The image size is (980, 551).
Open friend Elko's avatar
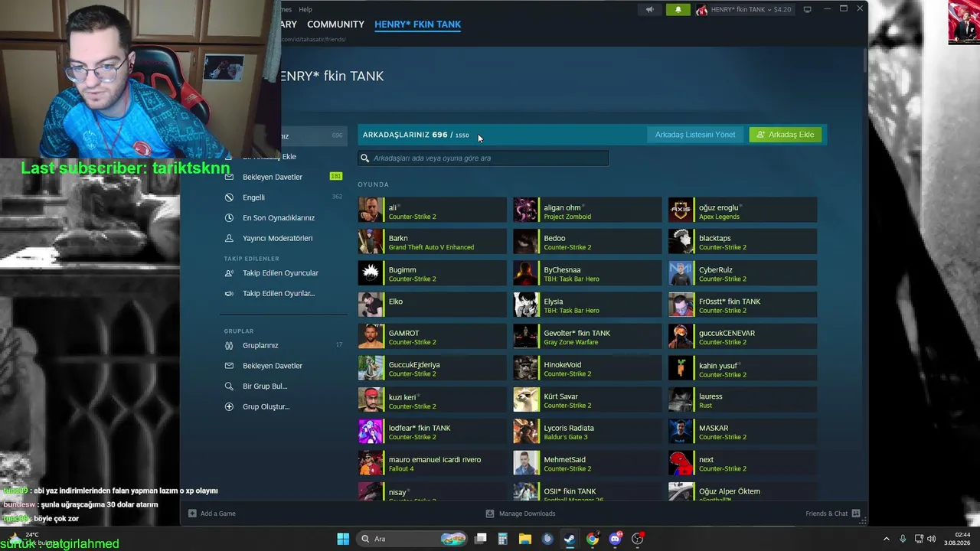[371, 305]
